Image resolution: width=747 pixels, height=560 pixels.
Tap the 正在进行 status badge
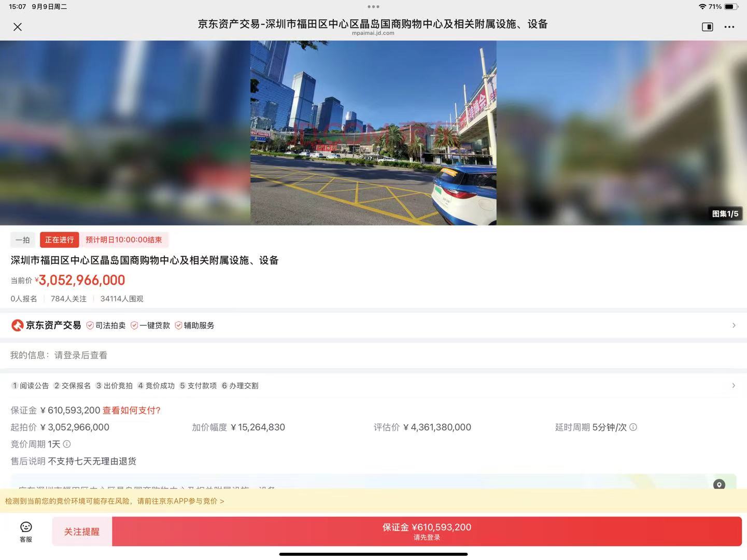[59, 240]
